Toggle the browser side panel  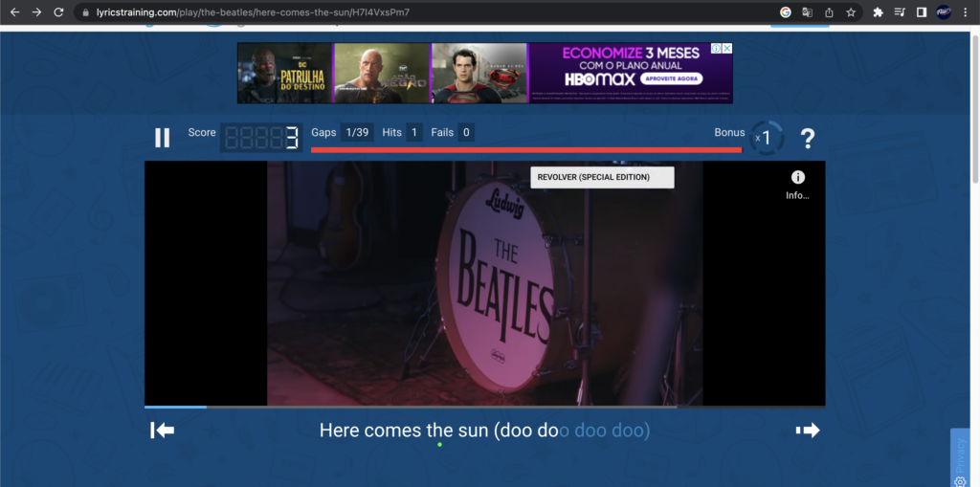coord(922,11)
